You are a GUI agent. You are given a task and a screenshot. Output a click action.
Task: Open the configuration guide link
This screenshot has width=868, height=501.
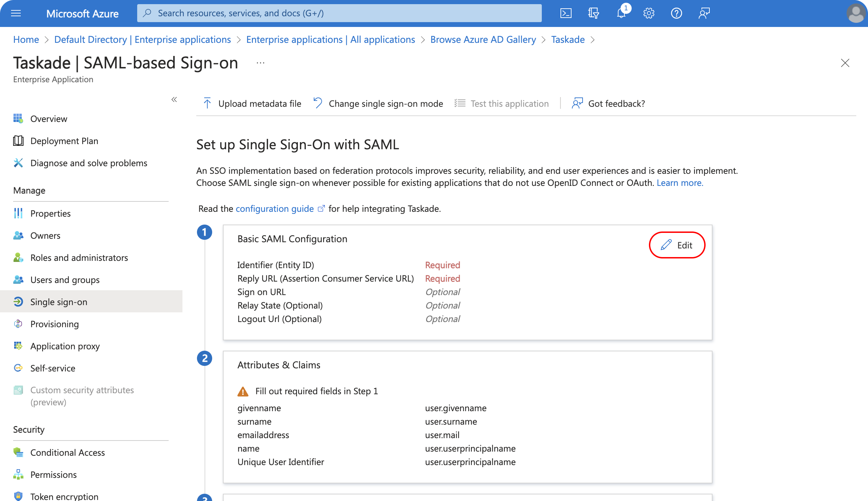[275, 209]
